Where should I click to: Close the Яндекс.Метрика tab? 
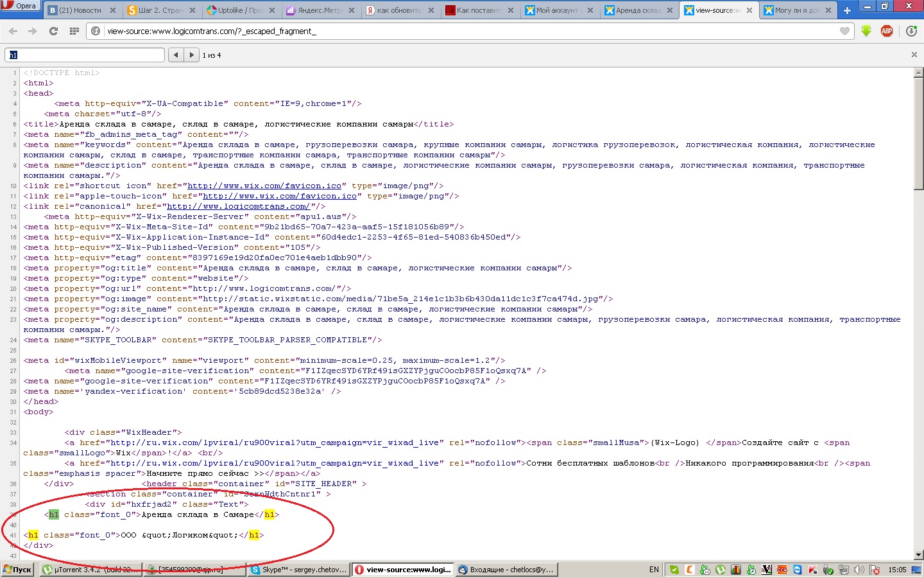(352, 10)
